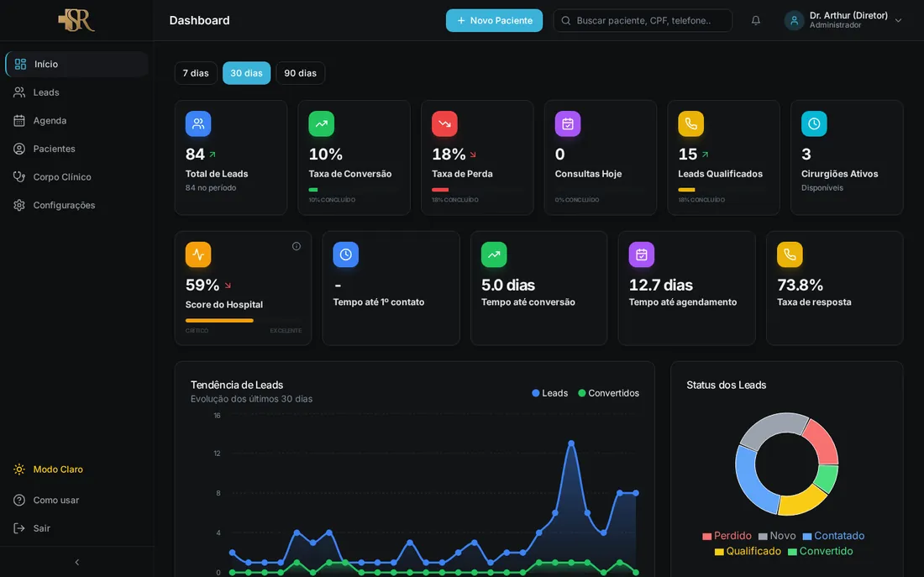
Task: Click the Leads Qualificados phone icon
Action: click(x=690, y=123)
